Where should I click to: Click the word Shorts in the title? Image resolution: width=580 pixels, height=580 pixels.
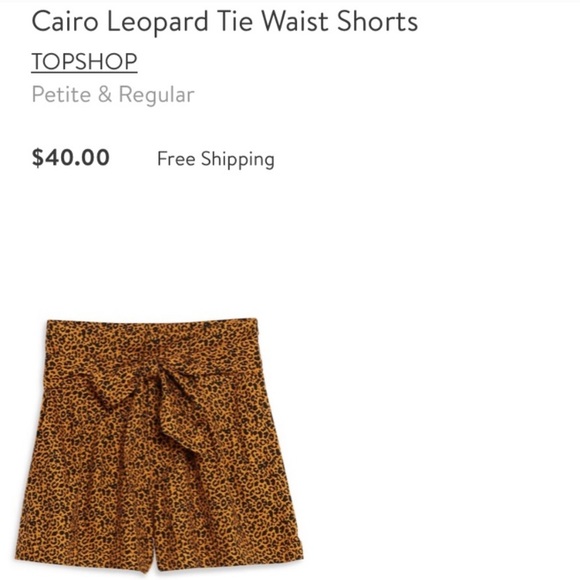[377, 21]
